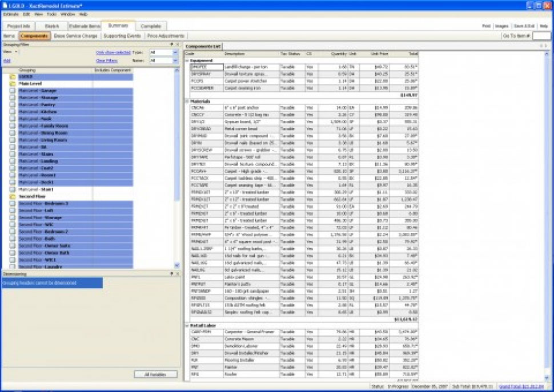Open the Window menu
554x392 pixels.
(68, 14)
